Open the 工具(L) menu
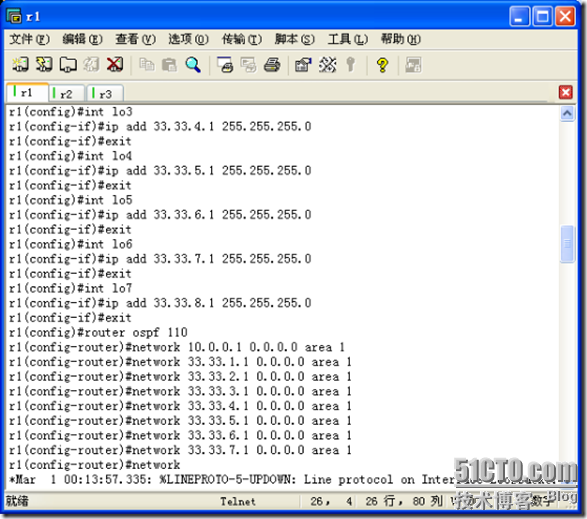This screenshot has width=587, height=519. [x=347, y=39]
